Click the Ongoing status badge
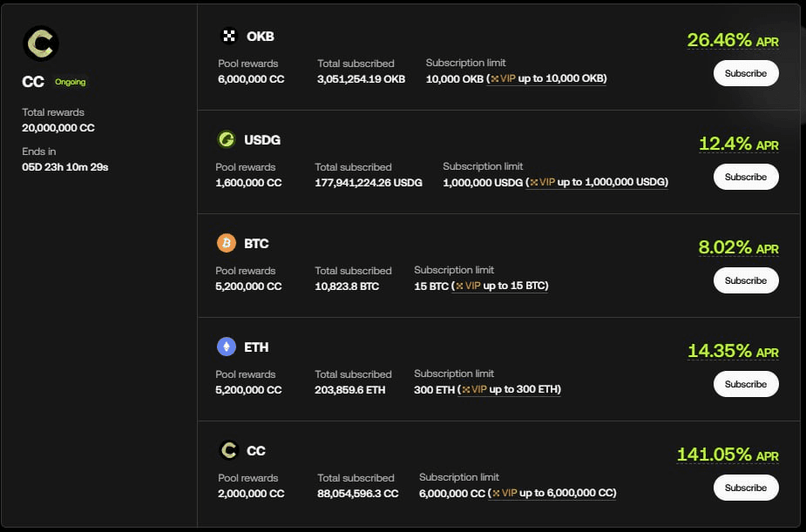 [70, 82]
